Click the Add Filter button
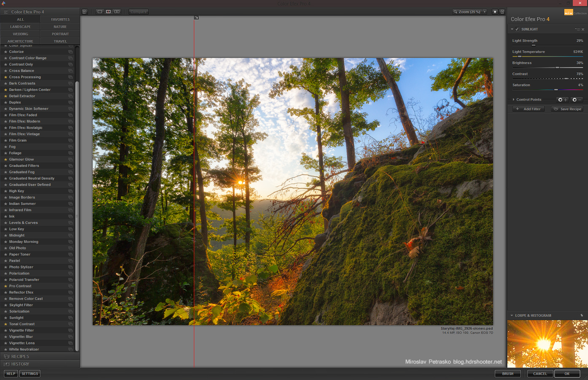Image resolution: width=588 pixels, height=380 pixels. coord(529,109)
